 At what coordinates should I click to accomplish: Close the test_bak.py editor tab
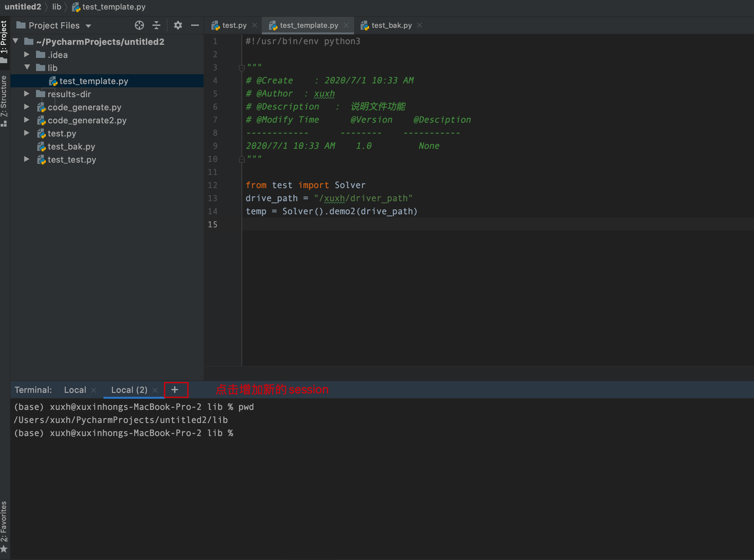point(420,26)
